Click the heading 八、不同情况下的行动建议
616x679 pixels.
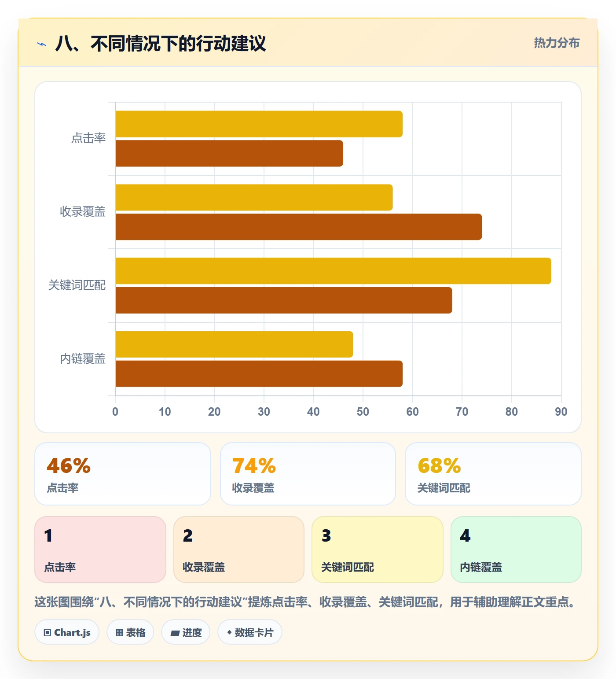(x=161, y=44)
